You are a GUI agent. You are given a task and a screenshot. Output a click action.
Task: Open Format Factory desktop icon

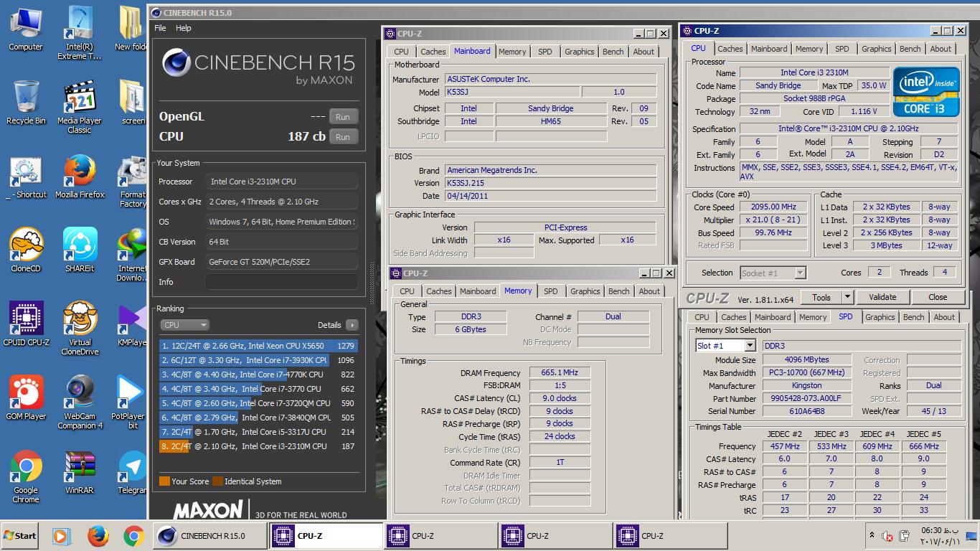click(132, 181)
